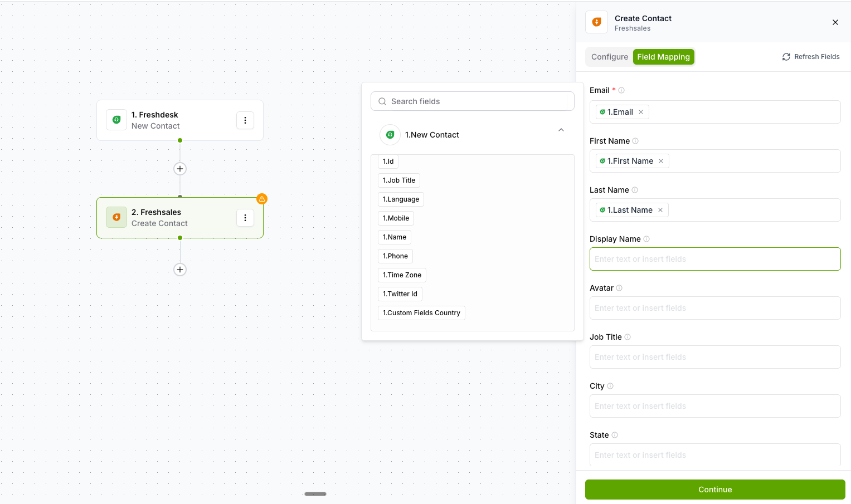Click the Last Name info icon

tap(635, 190)
